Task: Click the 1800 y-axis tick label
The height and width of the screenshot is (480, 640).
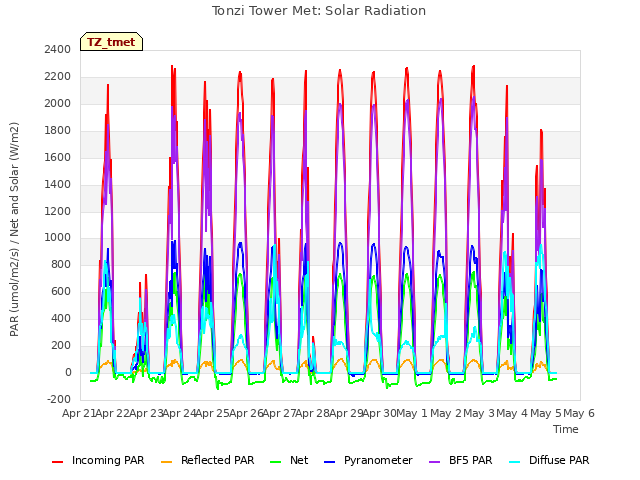Action: pyautogui.click(x=58, y=130)
